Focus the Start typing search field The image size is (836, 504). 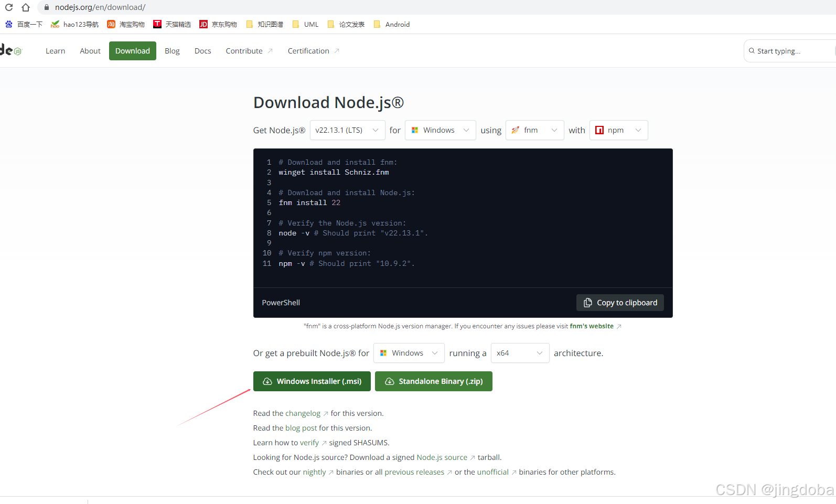tap(789, 51)
